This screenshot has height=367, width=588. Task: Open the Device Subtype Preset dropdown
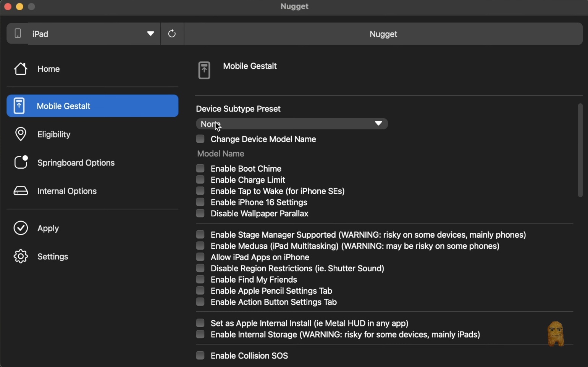coord(292,124)
